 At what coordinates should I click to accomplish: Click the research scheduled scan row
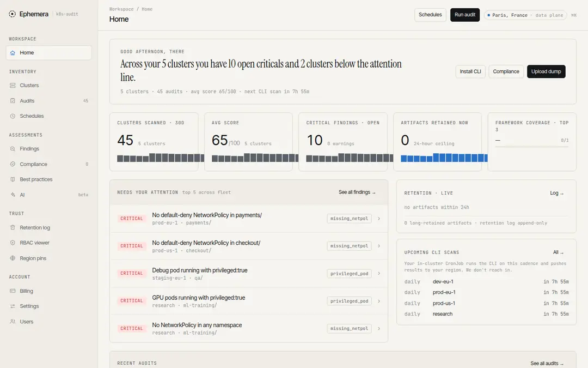click(486, 314)
